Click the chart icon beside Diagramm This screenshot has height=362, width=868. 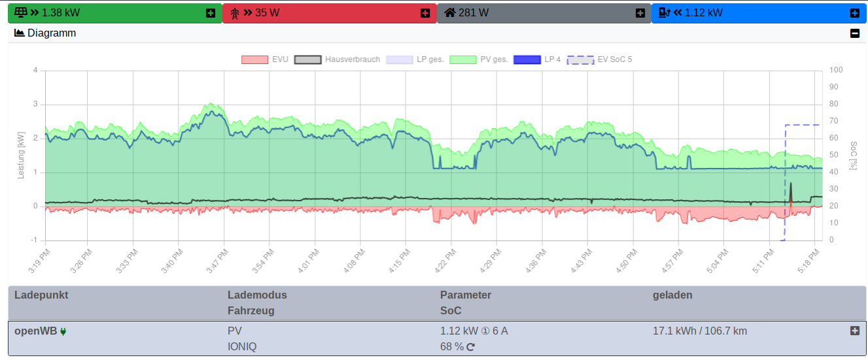pos(19,33)
